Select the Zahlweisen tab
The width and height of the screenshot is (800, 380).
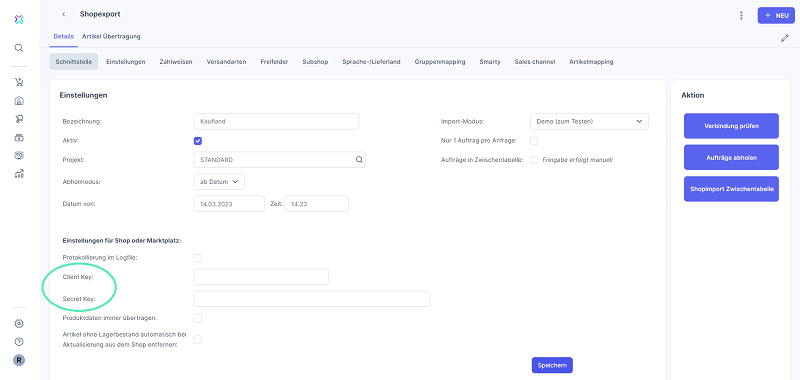tap(176, 62)
